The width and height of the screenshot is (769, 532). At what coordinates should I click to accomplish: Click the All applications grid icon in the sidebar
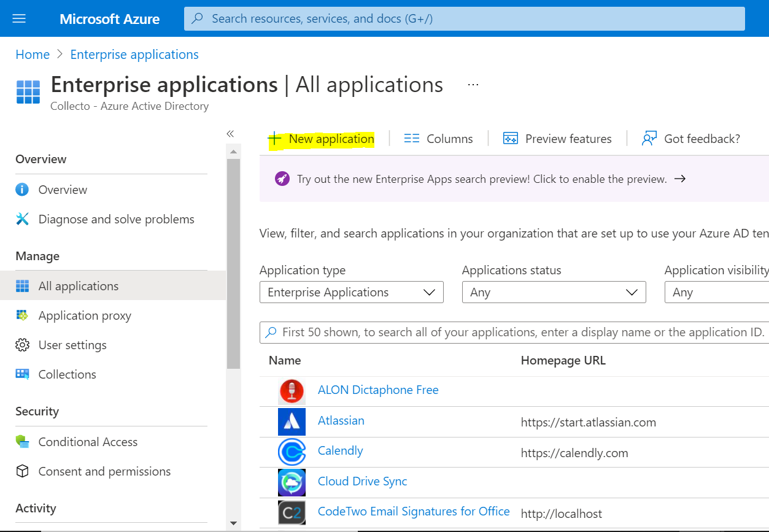tap(22, 286)
